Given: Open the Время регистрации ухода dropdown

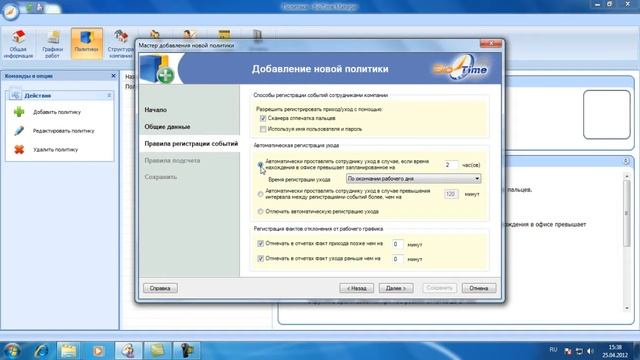Looking at the screenshot, I should tap(413, 179).
